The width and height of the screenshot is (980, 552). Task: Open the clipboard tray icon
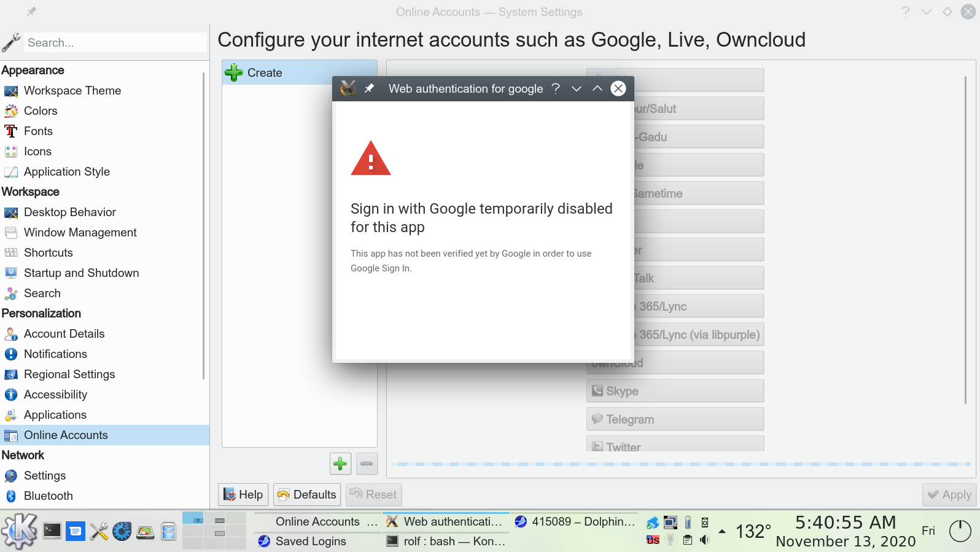[x=688, y=540]
